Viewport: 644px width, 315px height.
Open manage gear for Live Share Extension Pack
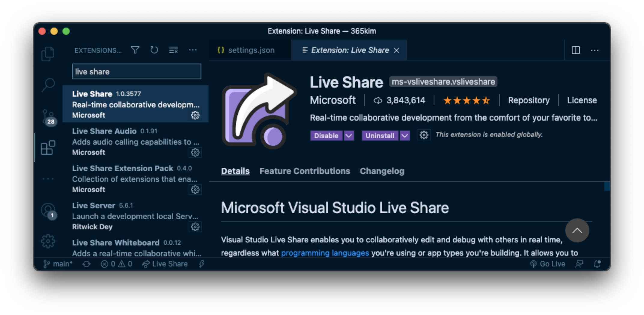point(195,190)
